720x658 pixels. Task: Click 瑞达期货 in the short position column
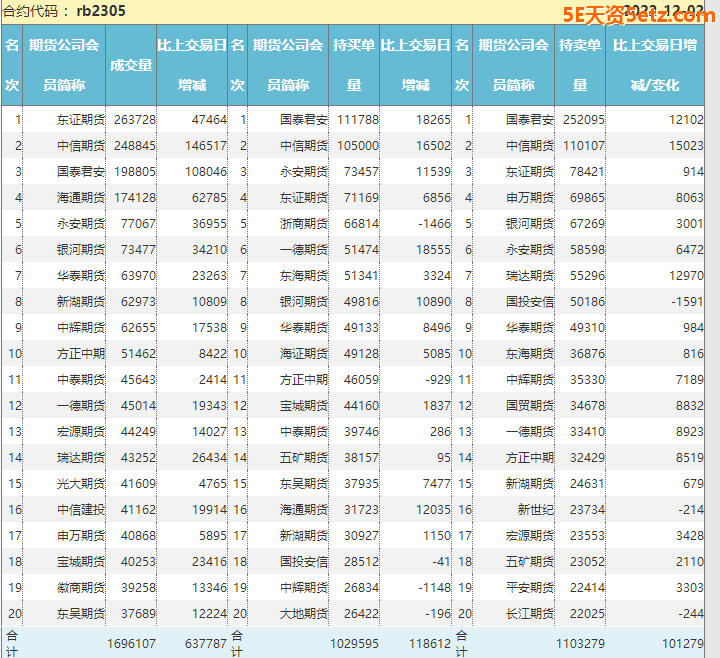click(x=530, y=276)
